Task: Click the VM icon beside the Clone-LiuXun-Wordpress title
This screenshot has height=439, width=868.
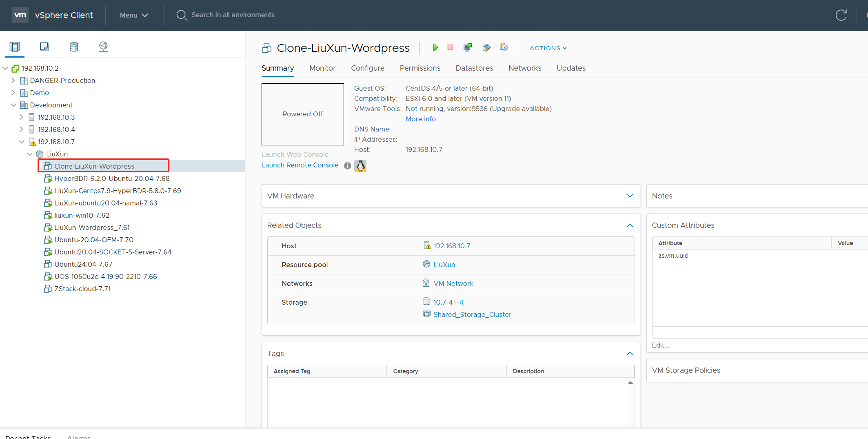Action: point(267,48)
